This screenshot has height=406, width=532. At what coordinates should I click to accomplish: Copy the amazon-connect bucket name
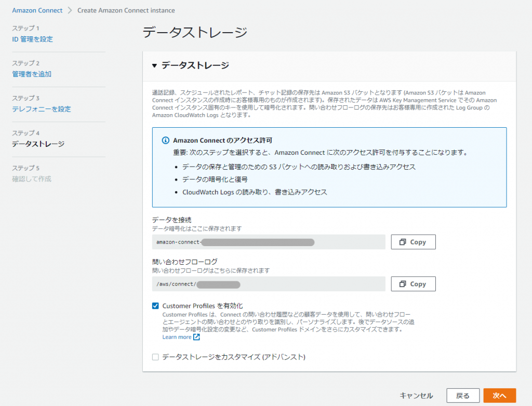pos(413,242)
